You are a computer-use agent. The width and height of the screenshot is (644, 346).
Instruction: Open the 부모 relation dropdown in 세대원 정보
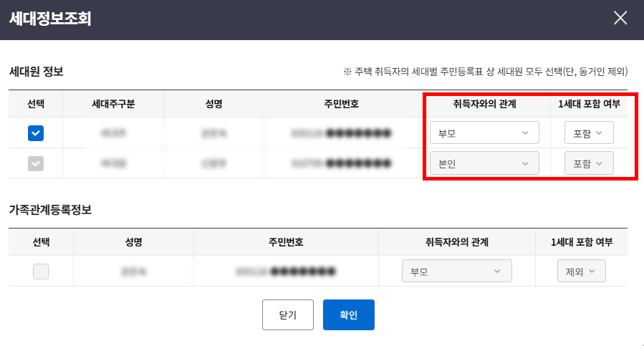[484, 133]
